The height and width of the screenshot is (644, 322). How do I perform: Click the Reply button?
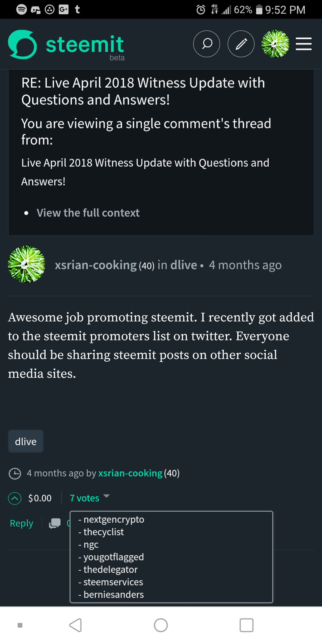[x=21, y=523]
